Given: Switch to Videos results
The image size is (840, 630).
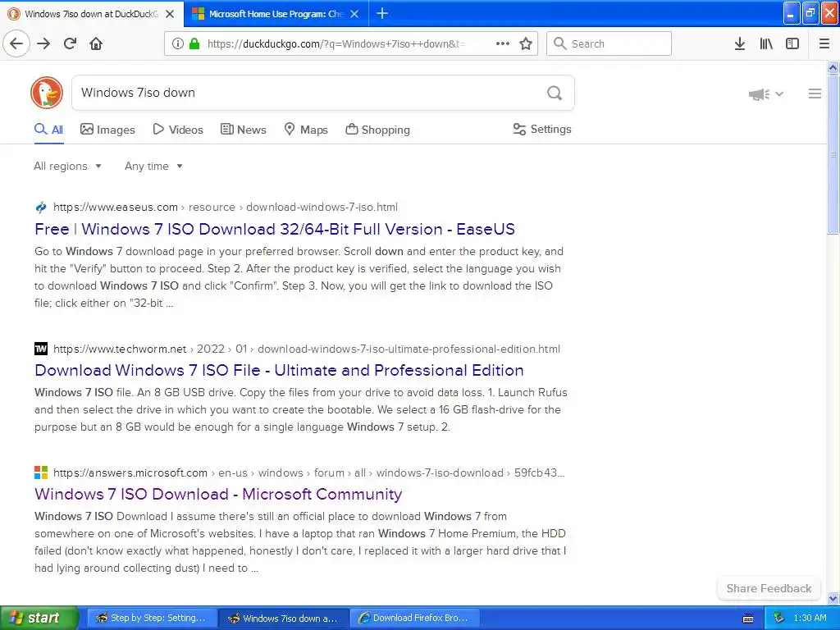Looking at the screenshot, I should coord(178,130).
